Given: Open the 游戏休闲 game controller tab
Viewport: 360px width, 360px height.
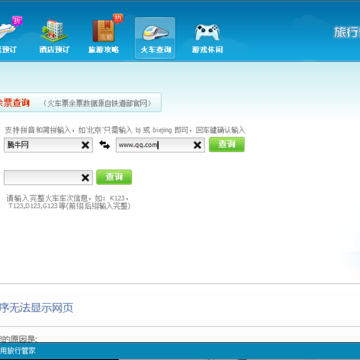Looking at the screenshot, I should [x=207, y=38].
